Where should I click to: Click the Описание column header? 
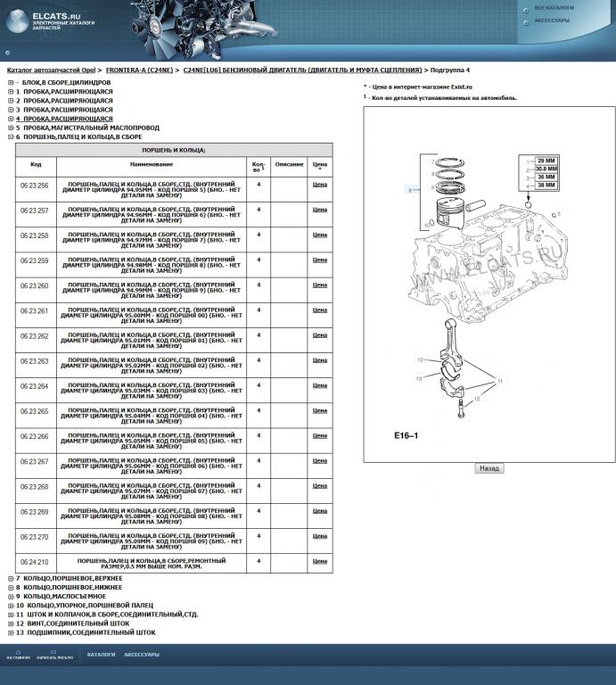[289, 167]
